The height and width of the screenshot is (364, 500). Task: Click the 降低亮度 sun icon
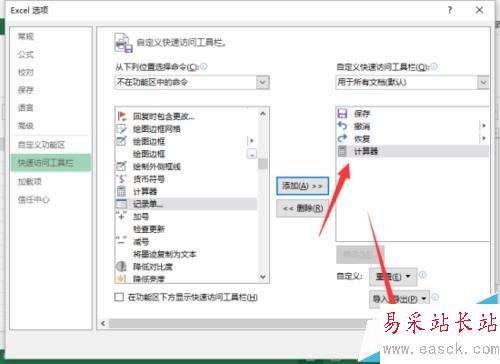click(122, 278)
